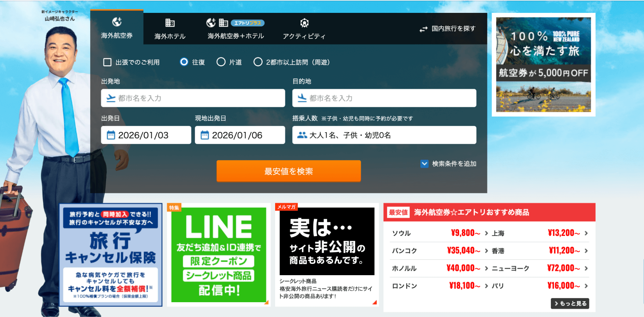Click the もっと見る button
644x317 pixels.
570,303
